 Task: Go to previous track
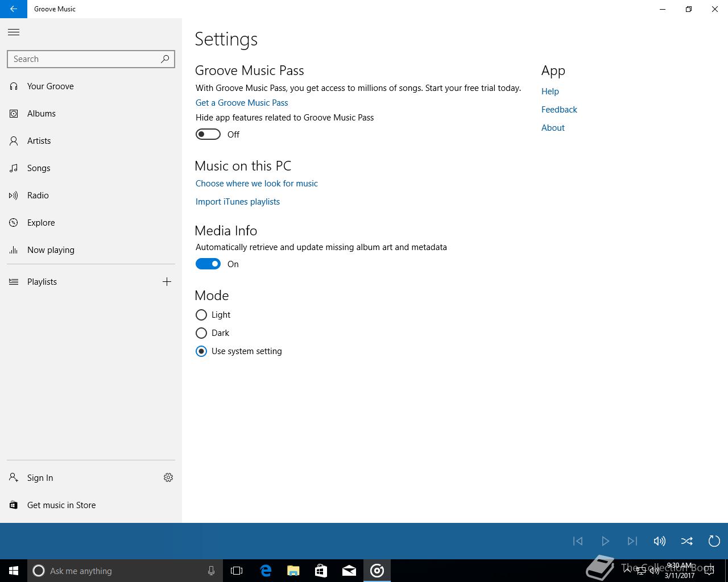(x=578, y=541)
